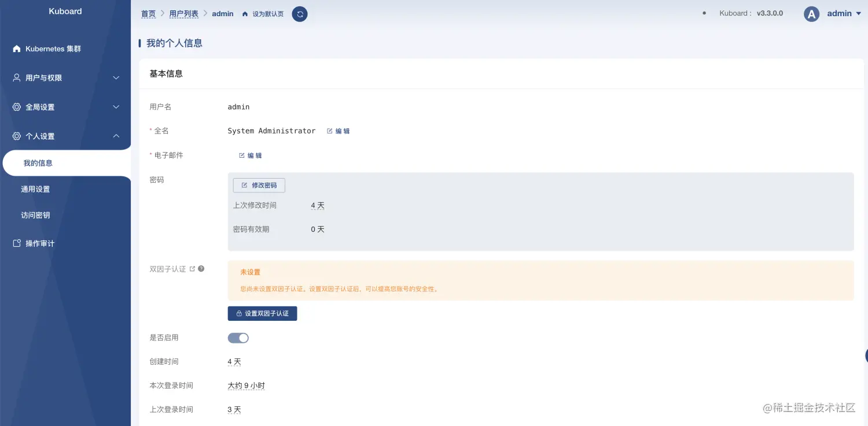Click the edit icon next to System Administrator

330,131
